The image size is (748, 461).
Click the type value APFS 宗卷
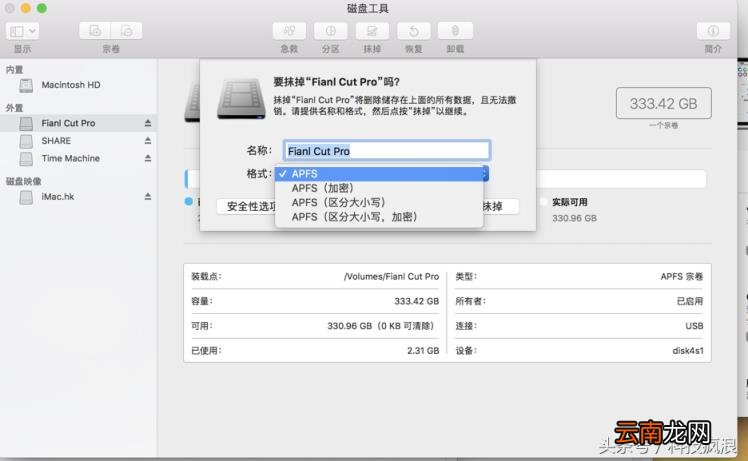point(682,277)
